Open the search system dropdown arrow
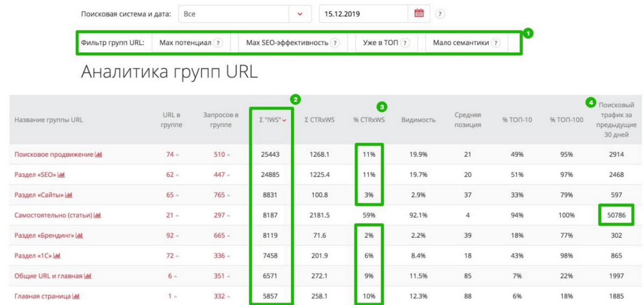 click(x=299, y=14)
